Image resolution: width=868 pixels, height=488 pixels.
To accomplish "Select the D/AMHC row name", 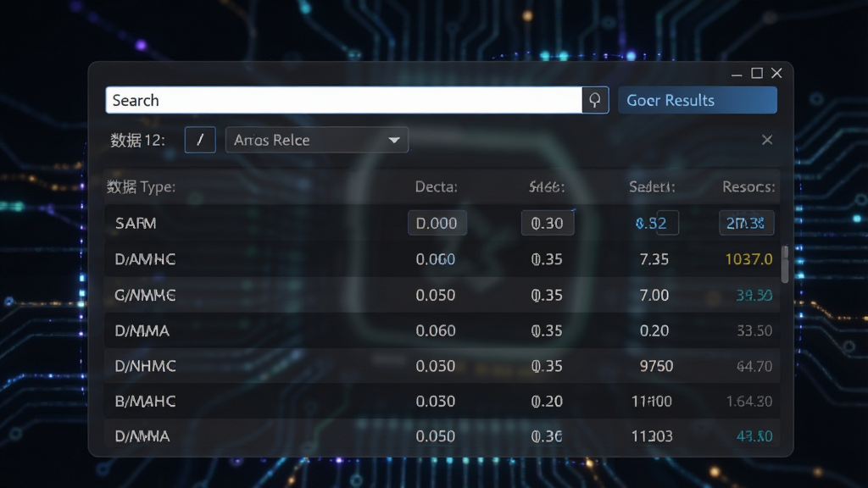I will coord(145,259).
